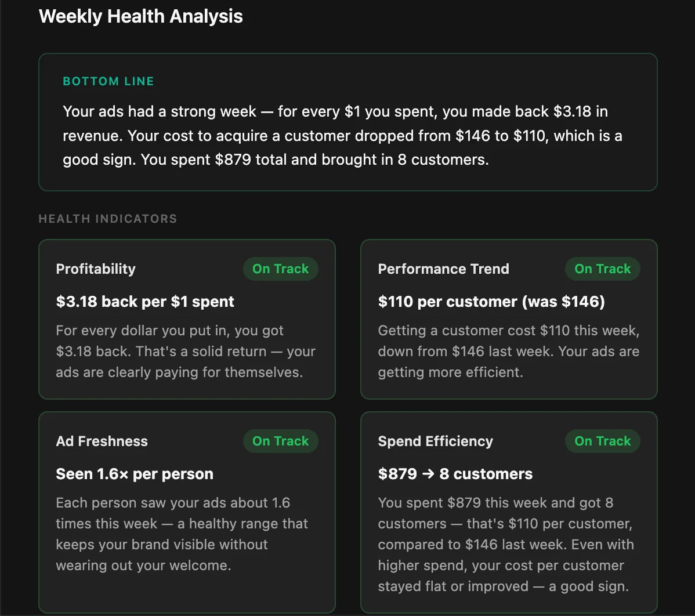Click the $879 to 8 customers metric

point(455,474)
